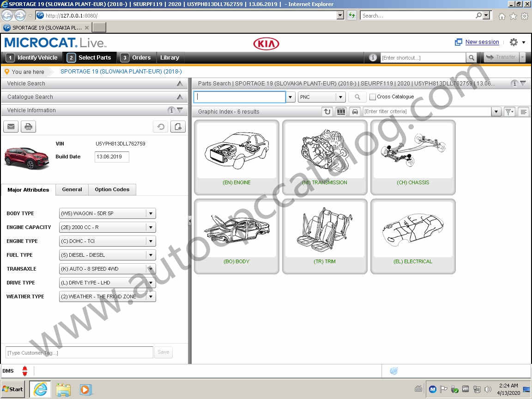Go back up in the Graphic Index

pyautogui.click(x=327, y=112)
